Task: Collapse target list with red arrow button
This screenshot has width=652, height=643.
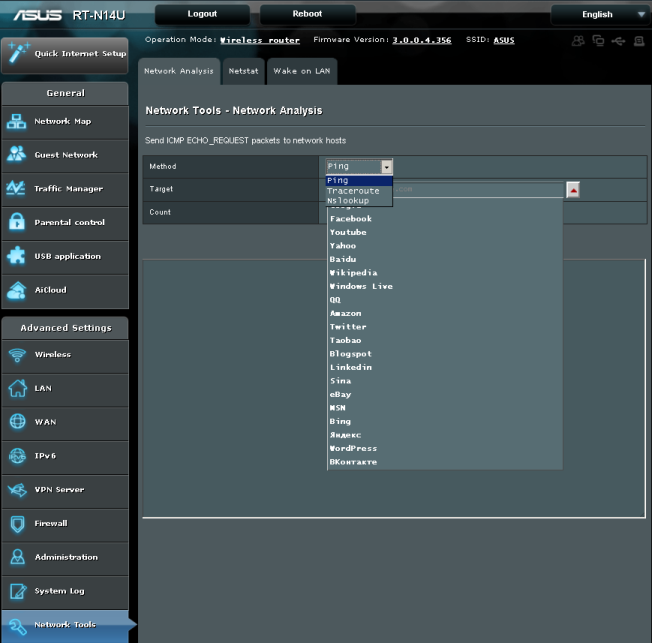Action: (x=573, y=190)
